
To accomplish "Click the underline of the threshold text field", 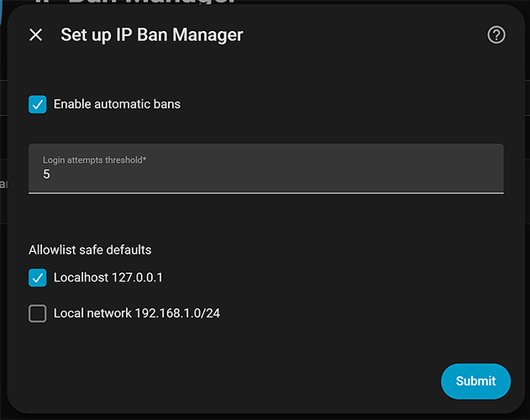I will (266, 193).
